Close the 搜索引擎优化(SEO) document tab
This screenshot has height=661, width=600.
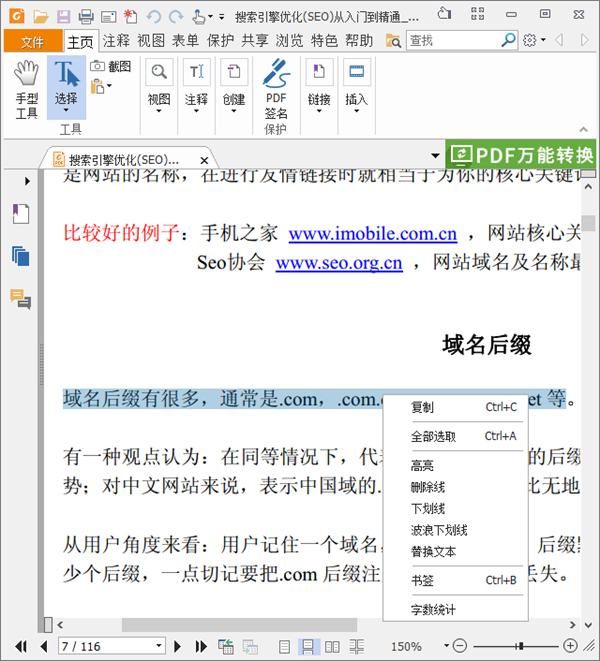point(204,160)
